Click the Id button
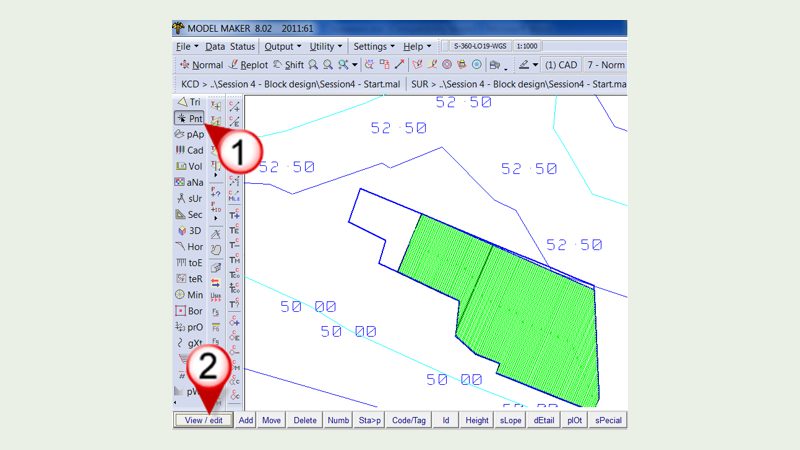Viewport: 800px width, 450px height. coord(445,420)
